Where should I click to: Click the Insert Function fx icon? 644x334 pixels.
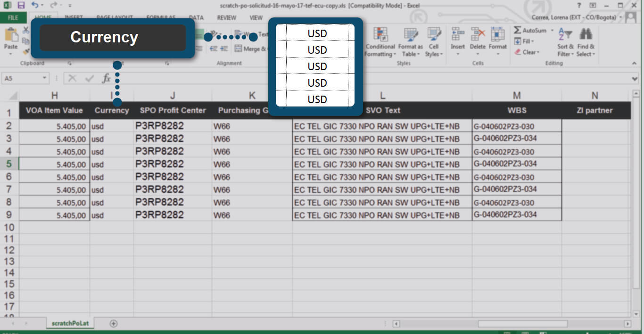click(107, 78)
